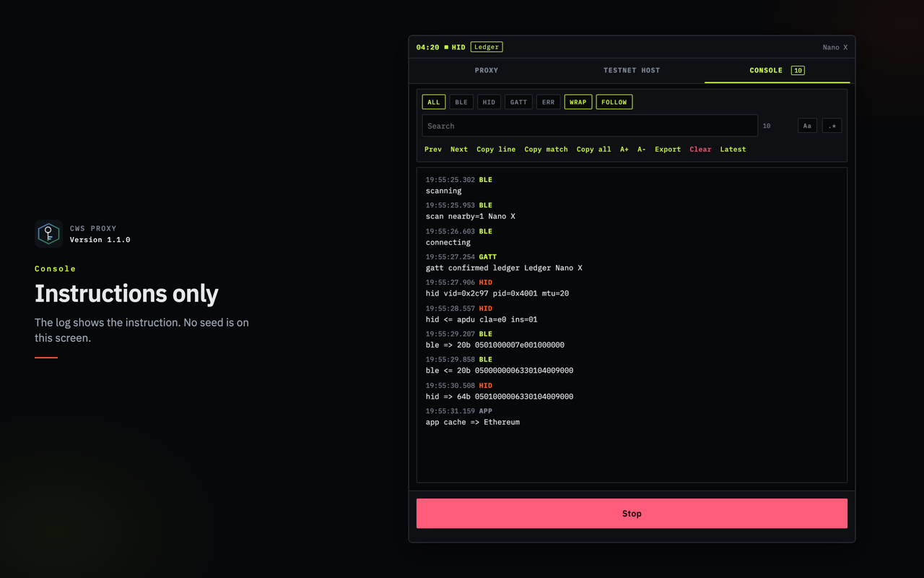Click the 'connecting' log line
This screenshot has height=578, width=924.
click(x=448, y=243)
